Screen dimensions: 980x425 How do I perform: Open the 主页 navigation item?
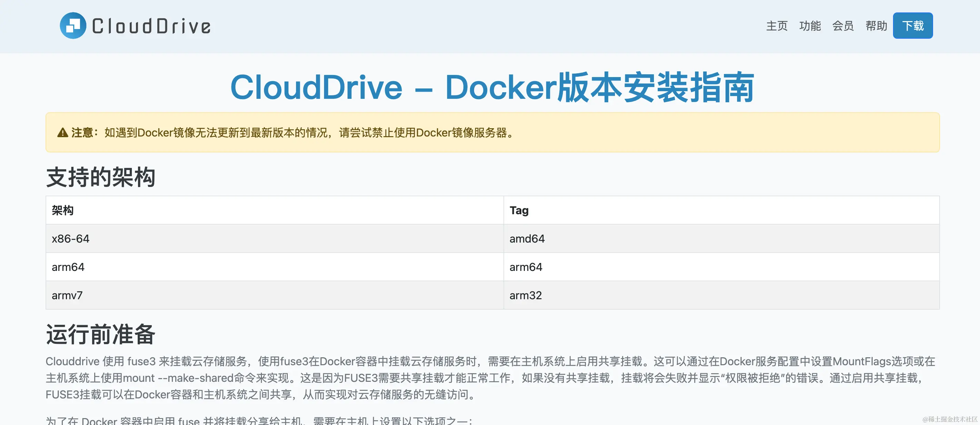(776, 26)
